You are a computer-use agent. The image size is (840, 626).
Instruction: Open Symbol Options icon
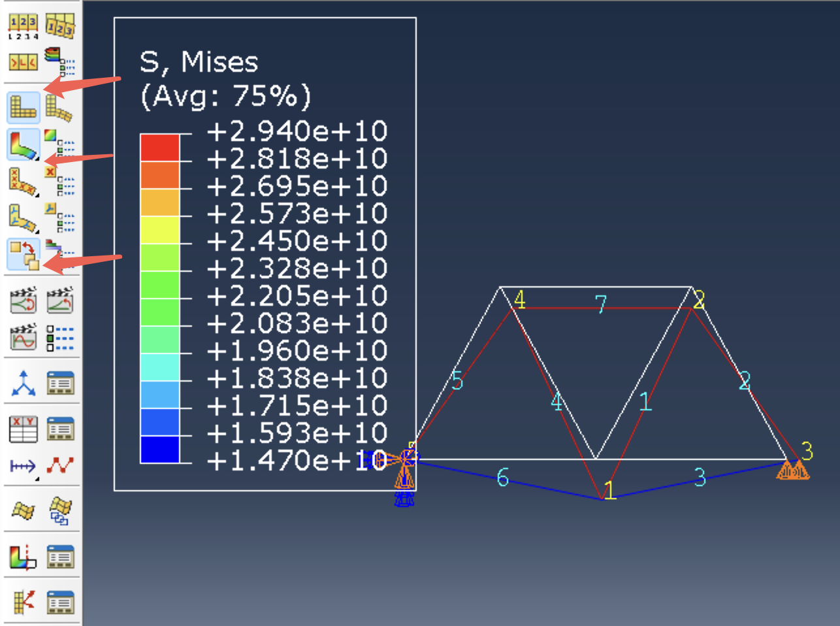click(x=59, y=180)
